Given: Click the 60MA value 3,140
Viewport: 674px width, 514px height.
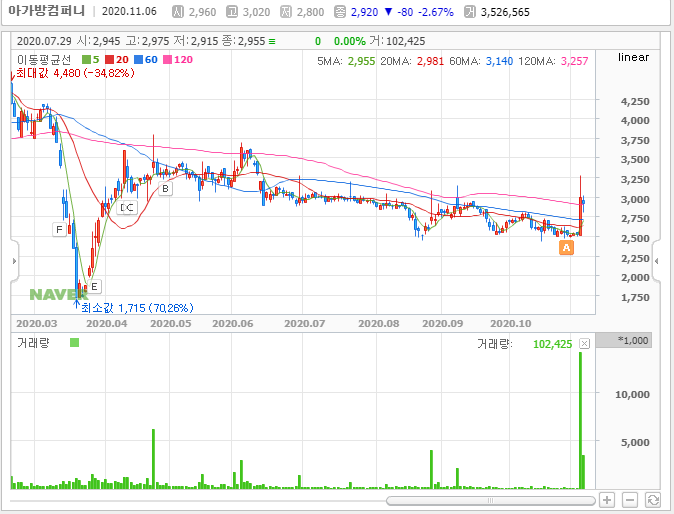Looking at the screenshot, I should 499,61.
